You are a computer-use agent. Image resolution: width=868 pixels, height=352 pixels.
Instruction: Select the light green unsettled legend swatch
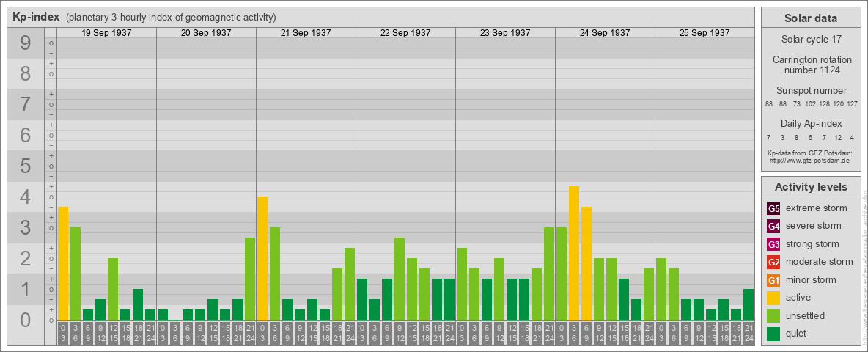tap(773, 315)
